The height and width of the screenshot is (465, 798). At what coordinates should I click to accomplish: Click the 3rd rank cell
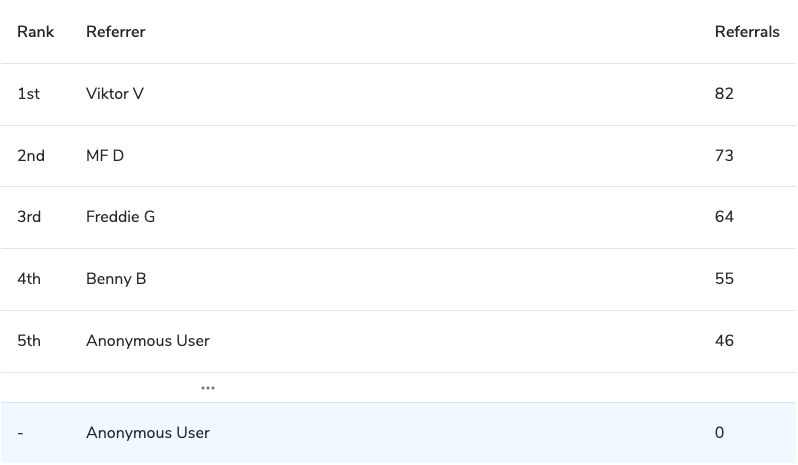click(x=29, y=217)
